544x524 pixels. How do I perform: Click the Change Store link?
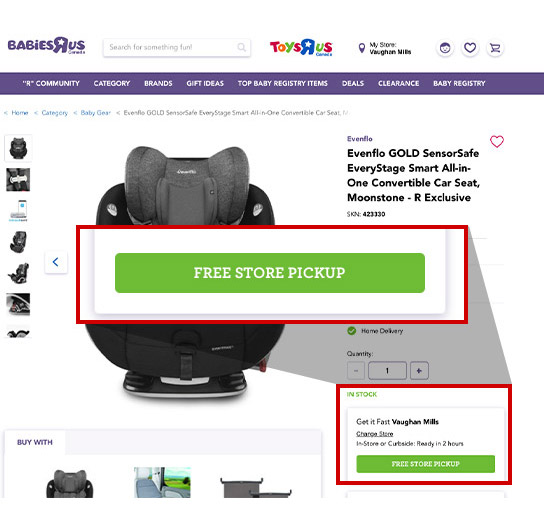(x=375, y=434)
